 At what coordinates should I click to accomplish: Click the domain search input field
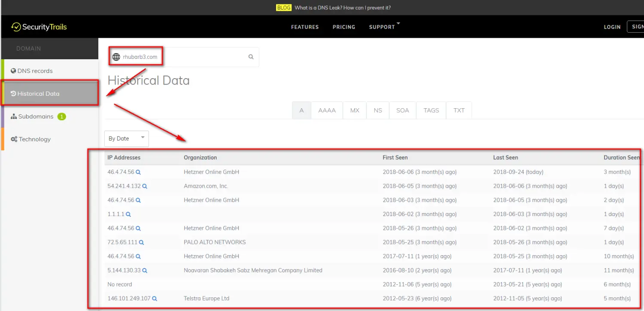click(x=184, y=57)
